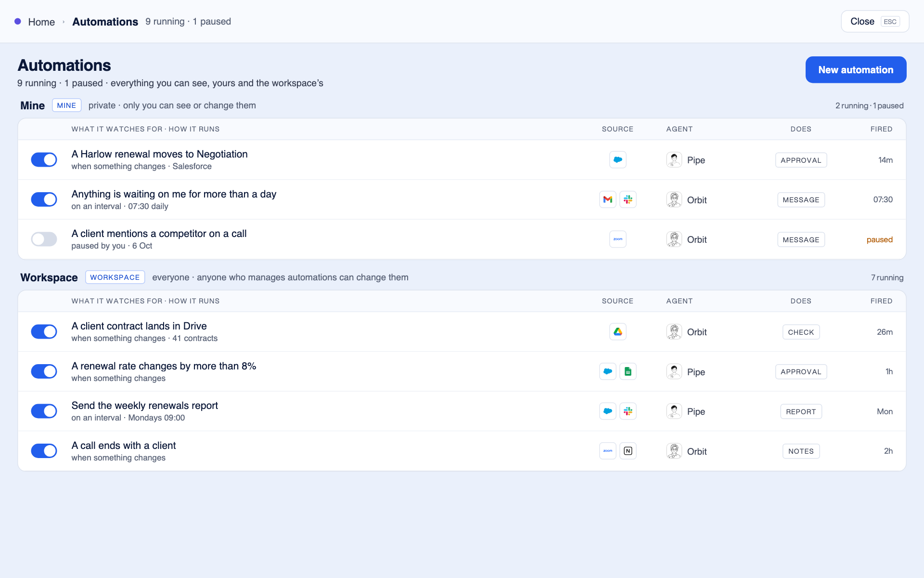Toggle the call ends with client automation

coord(44,451)
